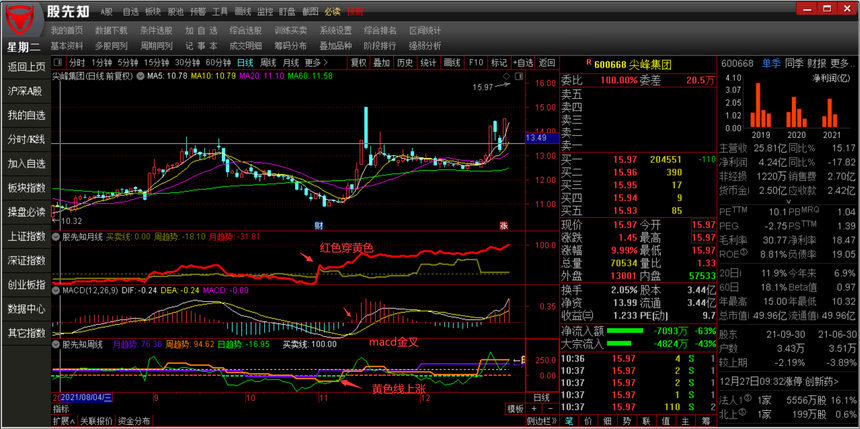The height and width of the screenshot is (429, 860).
Task: Switch to 同季 in financial panel
Action: point(794,63)
